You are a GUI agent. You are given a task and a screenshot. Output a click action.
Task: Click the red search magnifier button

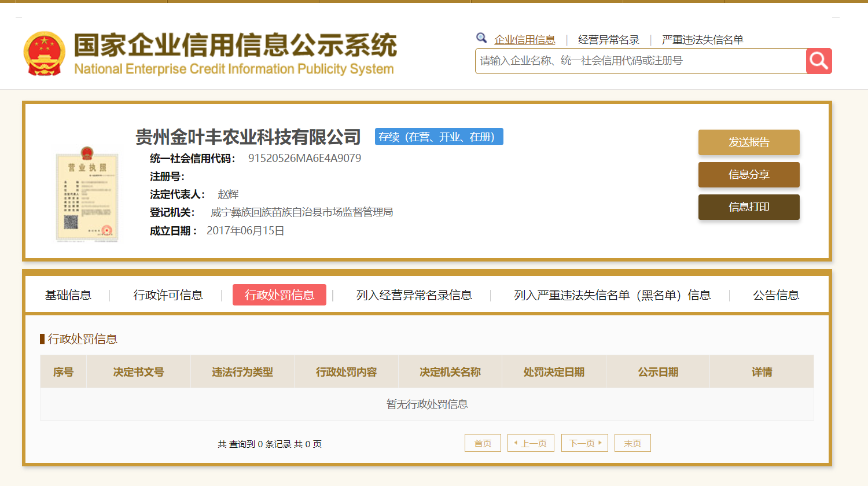819,61
